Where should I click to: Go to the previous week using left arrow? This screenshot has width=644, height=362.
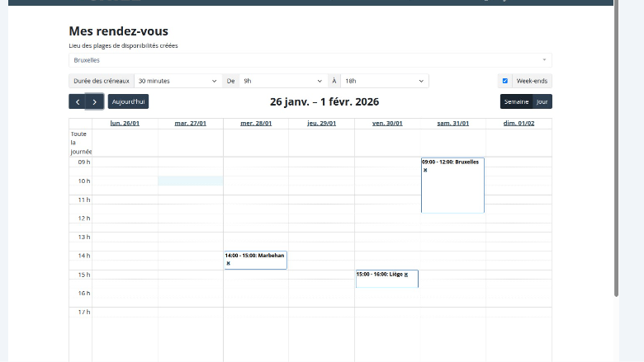(x=78, y=101)
